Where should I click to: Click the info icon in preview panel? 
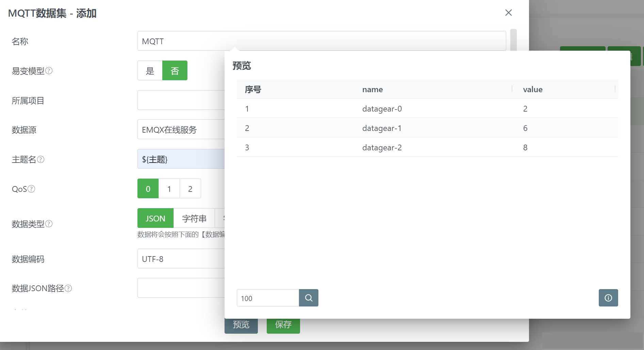click(x=608, y=298)
